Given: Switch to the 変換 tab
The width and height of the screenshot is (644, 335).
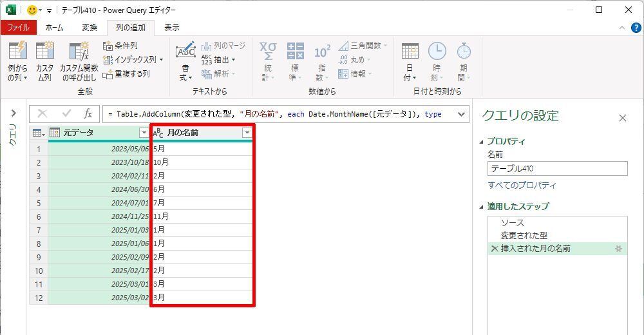Looking at the screenshot, I should (x=90, y=28).
